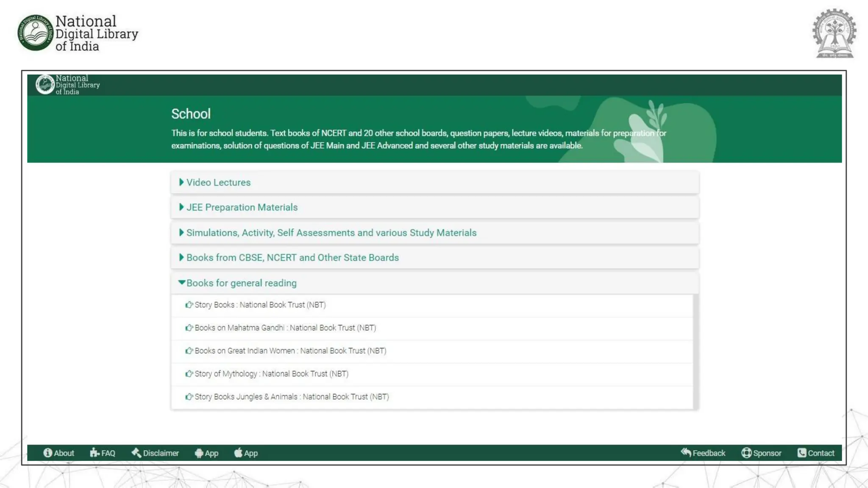Expand JEE Preparation Materials section

(x=242, y=208)
